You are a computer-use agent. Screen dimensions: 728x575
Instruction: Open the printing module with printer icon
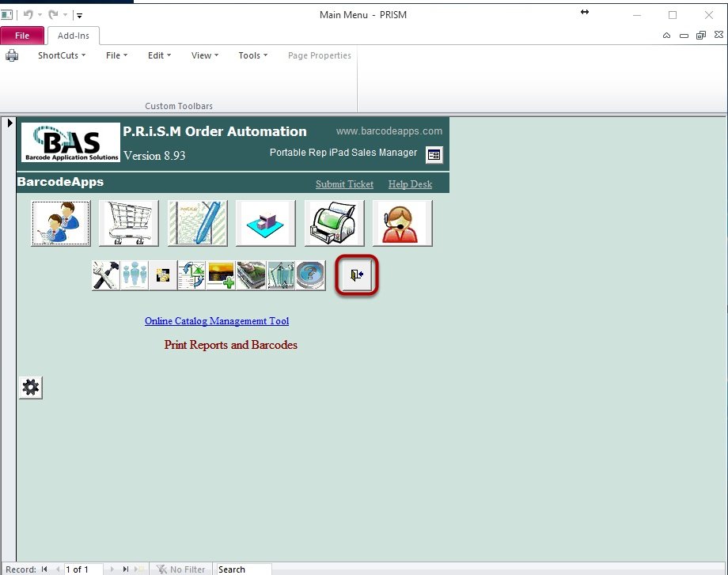coord(334,223)
